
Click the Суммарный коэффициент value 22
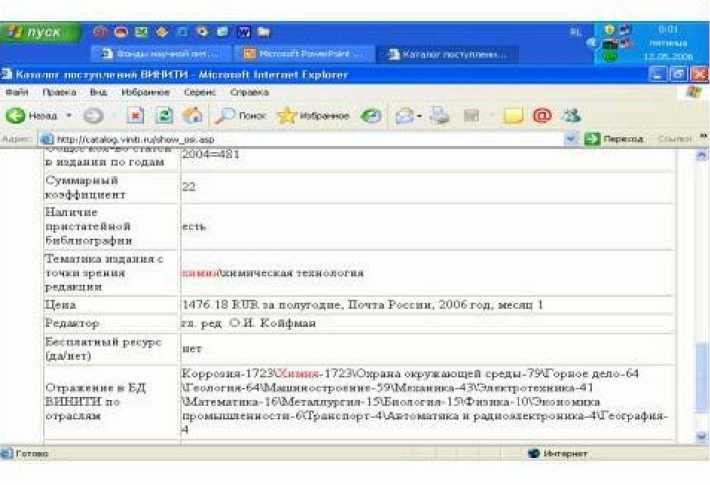click(189, 187)
